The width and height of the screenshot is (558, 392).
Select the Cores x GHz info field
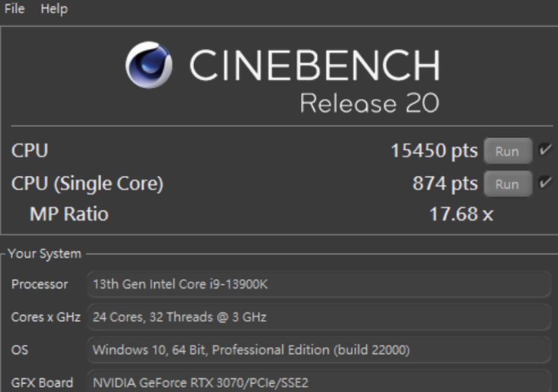pyautogui.click(x=319, y=317)
